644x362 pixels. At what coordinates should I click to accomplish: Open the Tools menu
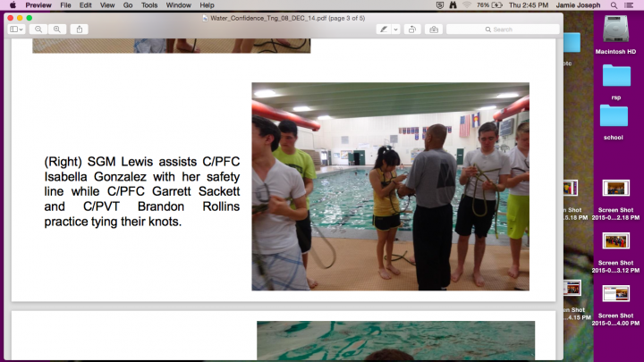(x=149, y=5)
